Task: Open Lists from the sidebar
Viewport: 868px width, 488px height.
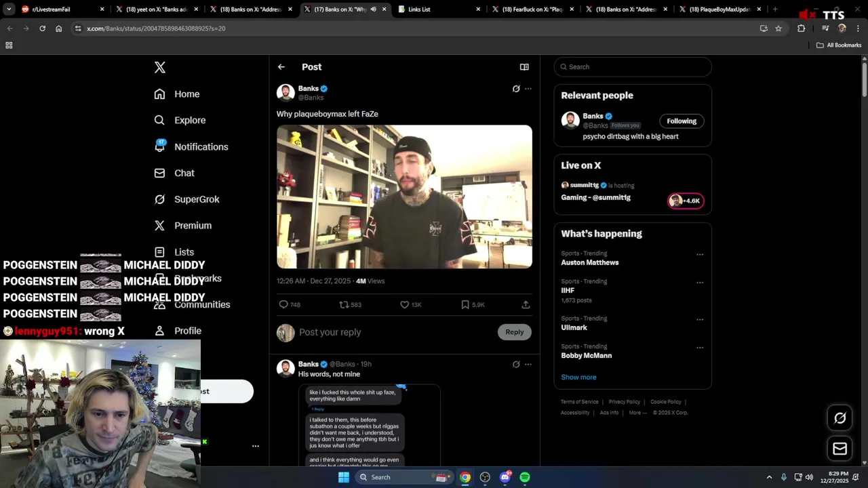Action: pos(174,252)
